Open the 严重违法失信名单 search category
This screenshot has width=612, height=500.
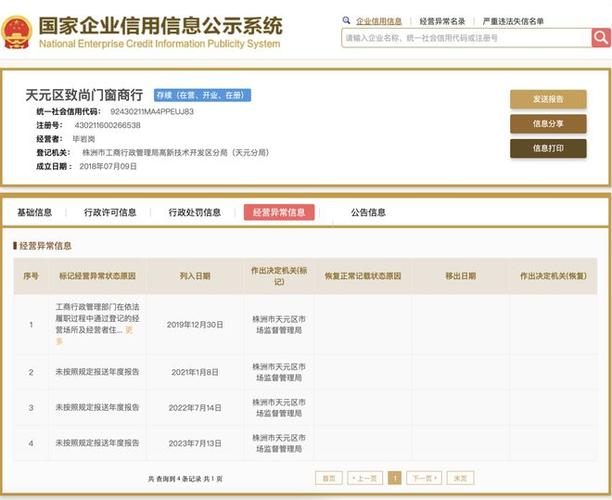pyautogui.click(x=513, y=21)
